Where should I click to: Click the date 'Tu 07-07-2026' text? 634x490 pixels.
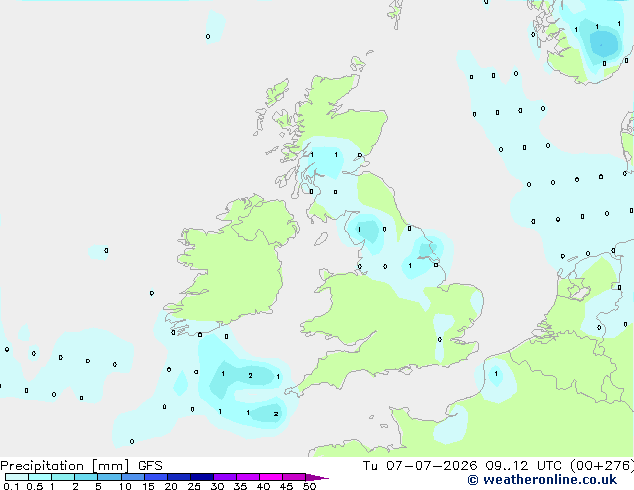(x=420, y=466)
